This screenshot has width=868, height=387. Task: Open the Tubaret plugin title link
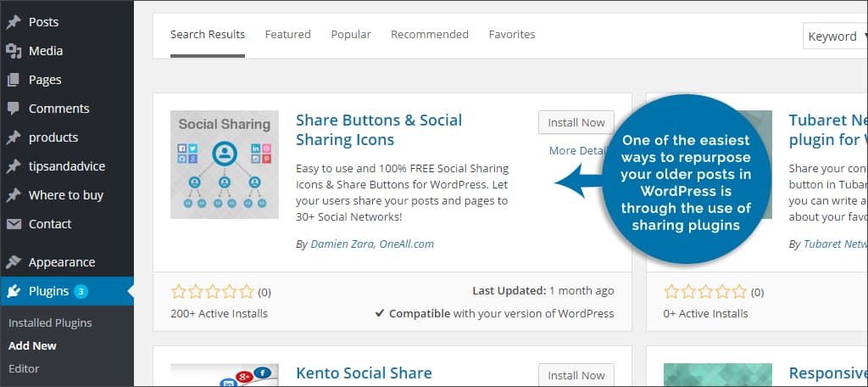(828, 130)
